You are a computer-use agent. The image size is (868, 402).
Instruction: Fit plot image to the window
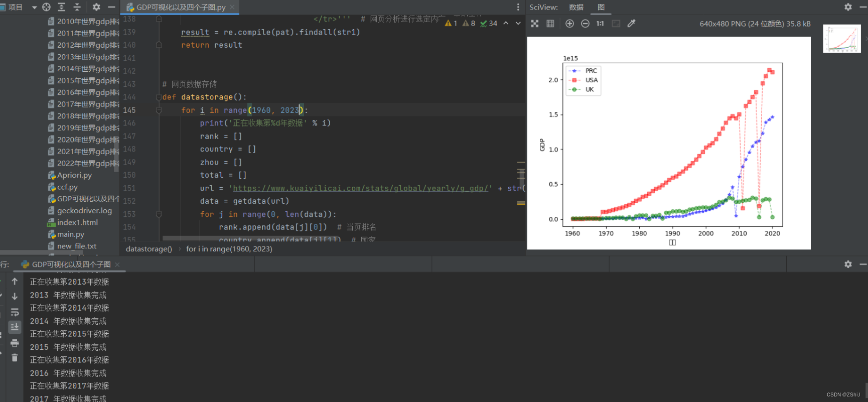616,24
